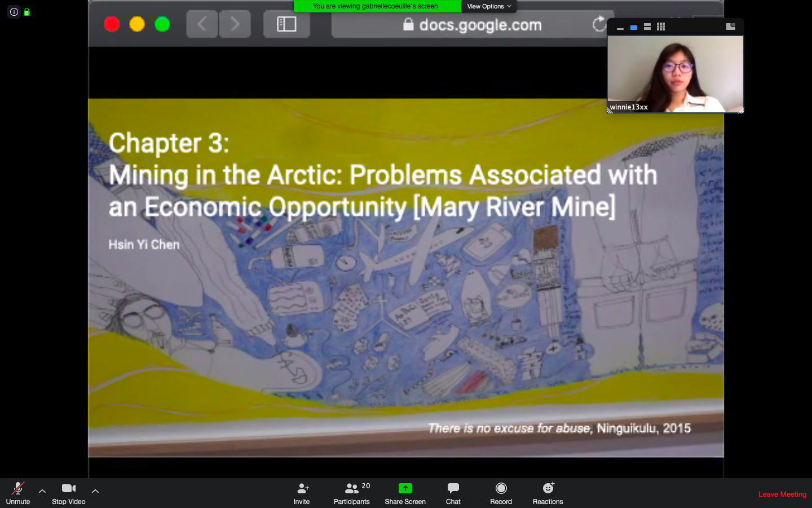Expand video options arrow next to Stop Video
The image size is (812, 508).
click(x=95, y=491)
